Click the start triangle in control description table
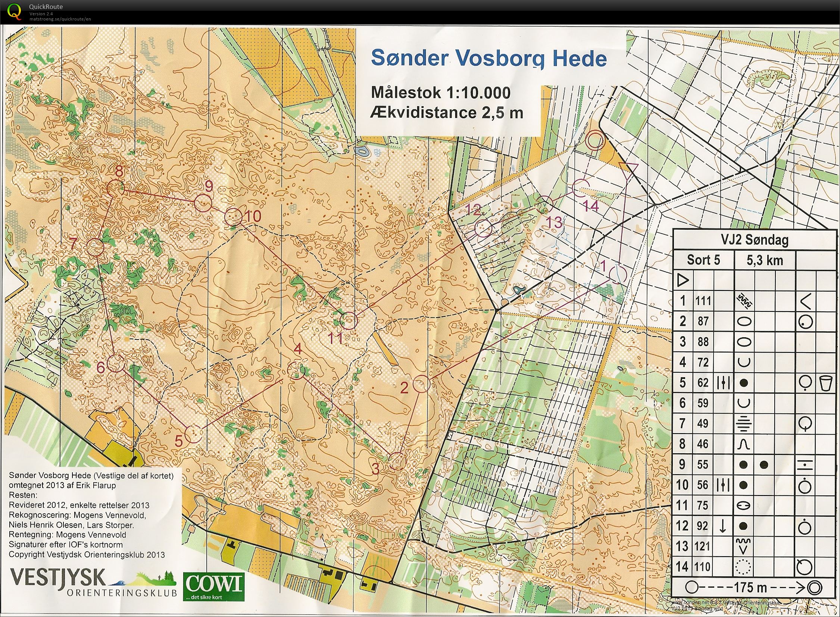The width and height of the screenshot is (840, 617). tap(683, 280)
